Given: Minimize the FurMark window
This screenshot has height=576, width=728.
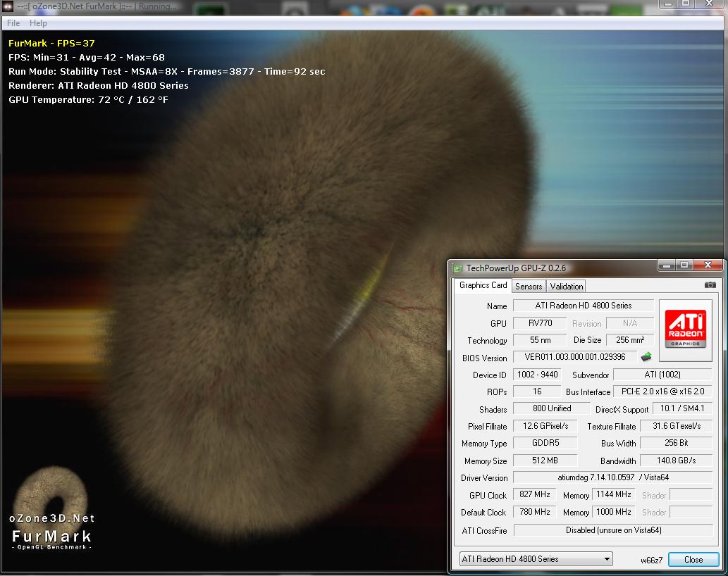Looking at the screenshot, I should click(x=667, y=4).
